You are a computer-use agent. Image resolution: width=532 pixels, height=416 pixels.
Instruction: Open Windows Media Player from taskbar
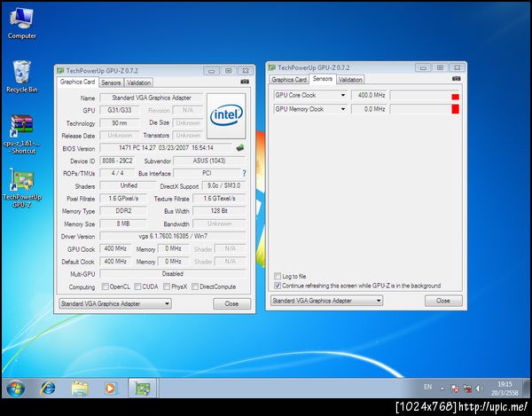pos(111,389)
